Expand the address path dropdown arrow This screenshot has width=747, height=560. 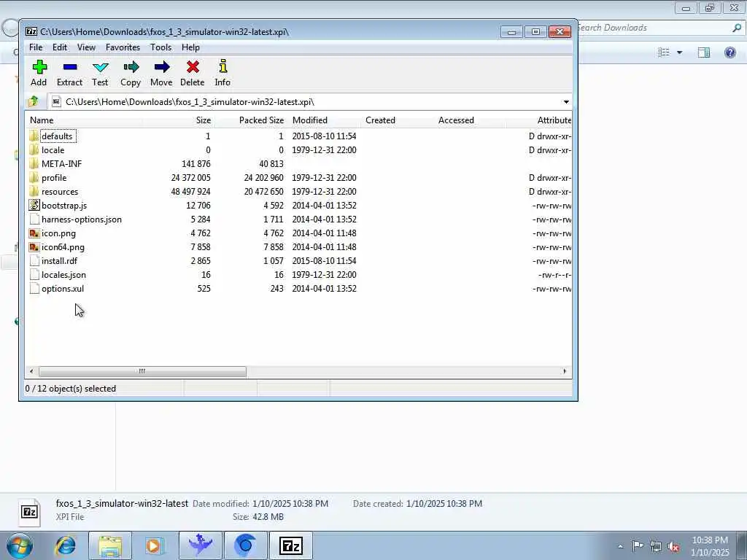(x=566, y=102)
